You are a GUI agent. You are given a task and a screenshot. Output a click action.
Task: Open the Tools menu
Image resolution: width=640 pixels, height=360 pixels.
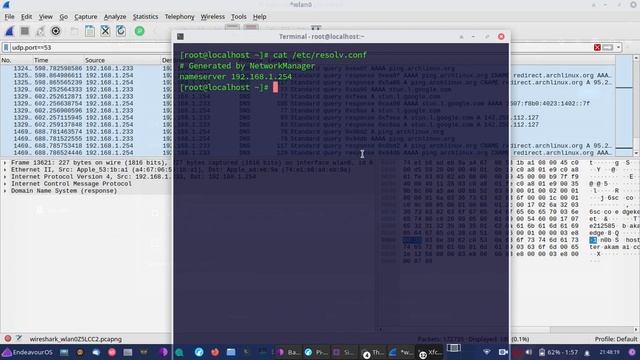pos(239,17)
